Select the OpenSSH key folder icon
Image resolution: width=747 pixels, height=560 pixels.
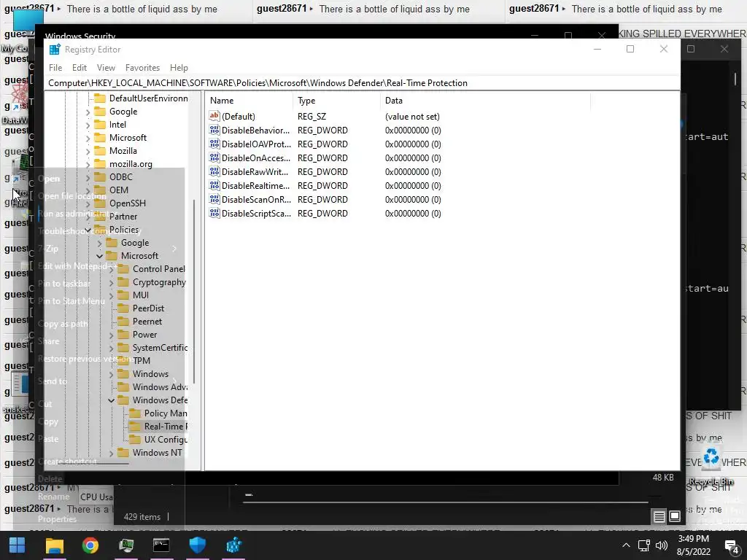tap(100, 203)
